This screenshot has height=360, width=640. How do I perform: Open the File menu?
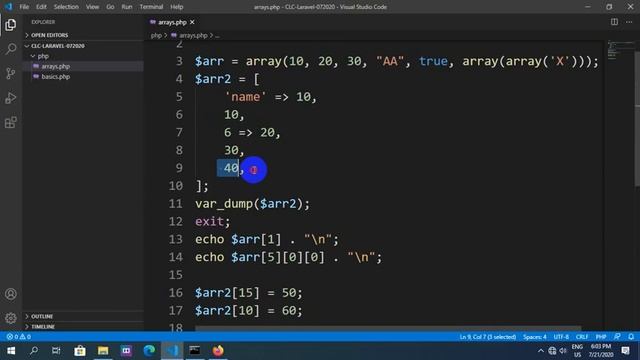coord(24,7)
